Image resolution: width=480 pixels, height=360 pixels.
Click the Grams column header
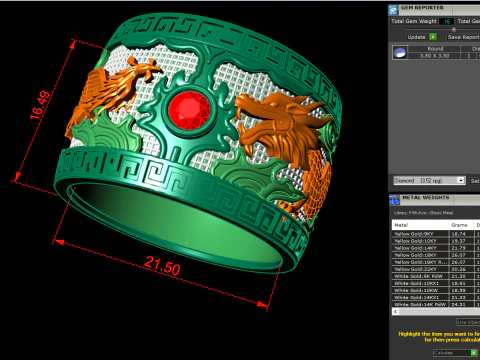[x=461, y=225]
